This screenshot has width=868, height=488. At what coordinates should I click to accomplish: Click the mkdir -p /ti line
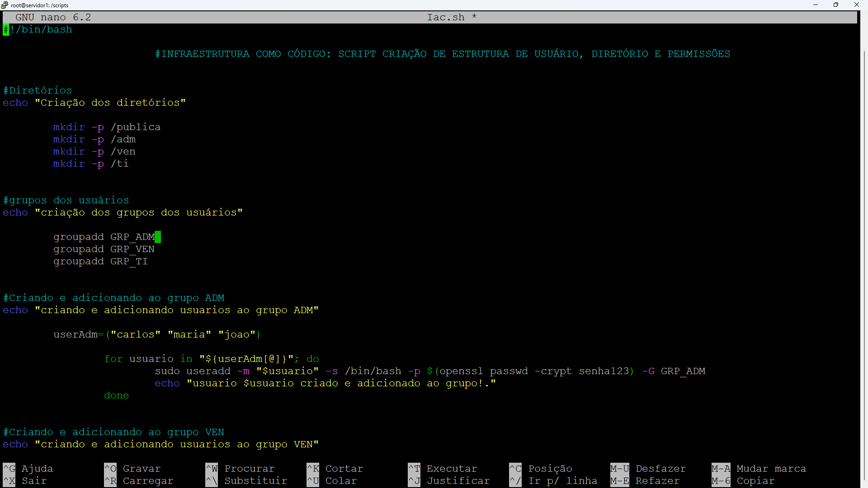91,164
